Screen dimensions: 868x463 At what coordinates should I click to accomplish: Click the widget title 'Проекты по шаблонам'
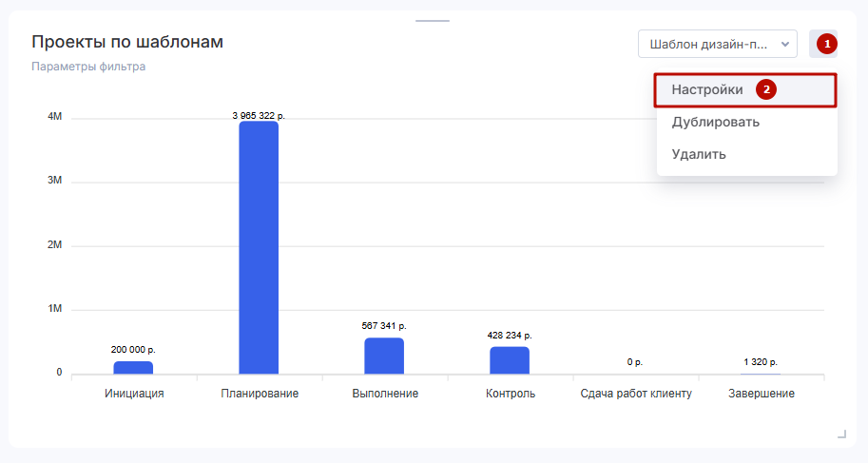[127, 42]
